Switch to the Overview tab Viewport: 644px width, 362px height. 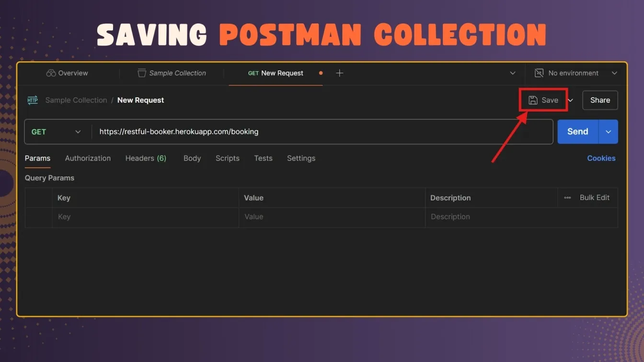pos(67,73)
